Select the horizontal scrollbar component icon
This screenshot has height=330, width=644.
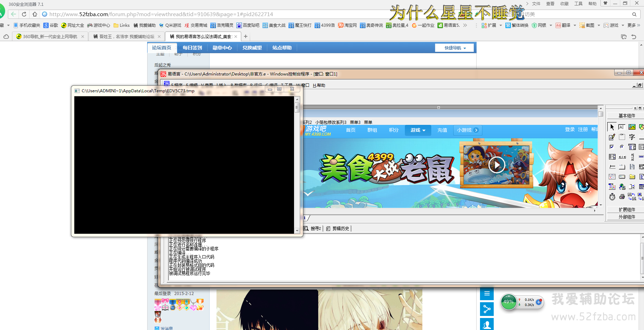coord(622,157)
